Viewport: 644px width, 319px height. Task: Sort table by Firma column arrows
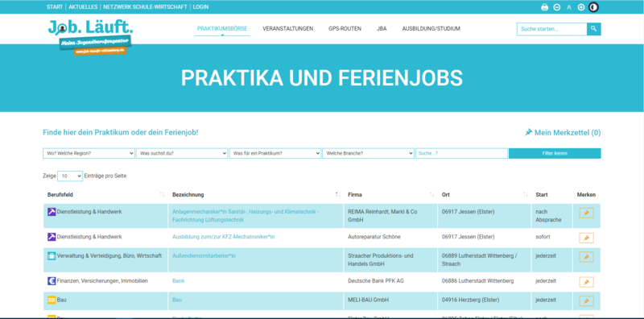click(x=431, y=194)
